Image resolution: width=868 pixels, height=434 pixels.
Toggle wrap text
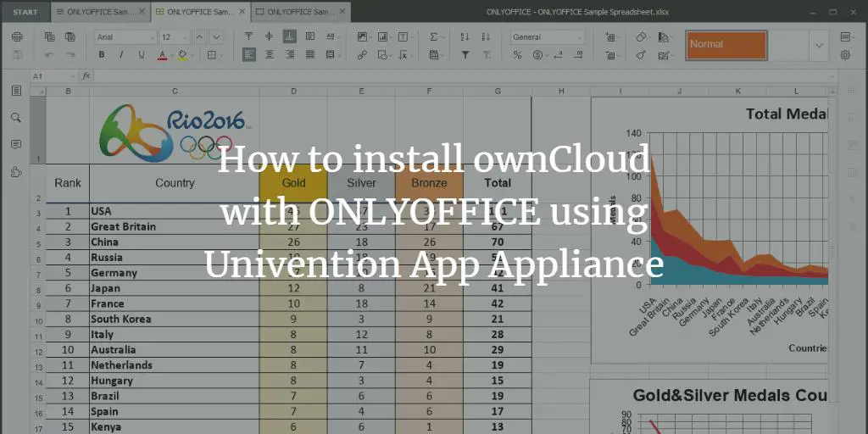click(310, 36)
